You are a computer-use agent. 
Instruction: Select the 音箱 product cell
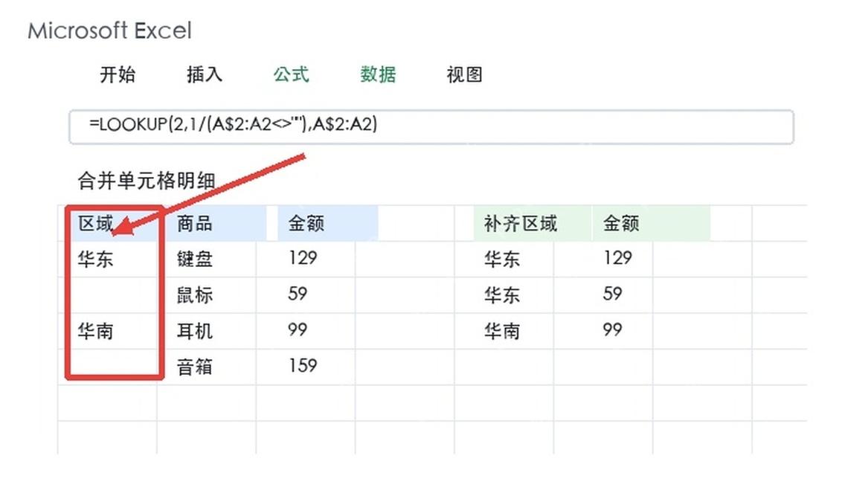(207, 367)
